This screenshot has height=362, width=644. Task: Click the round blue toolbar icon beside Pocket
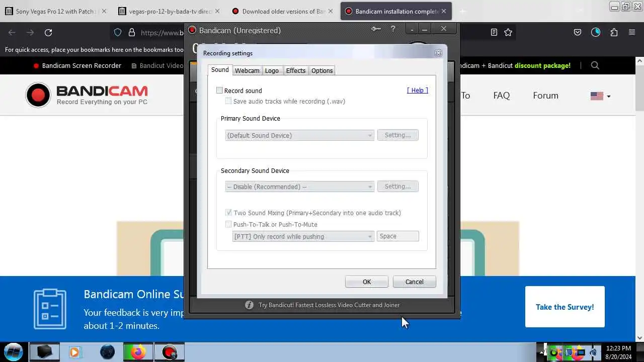pos(596,33)
